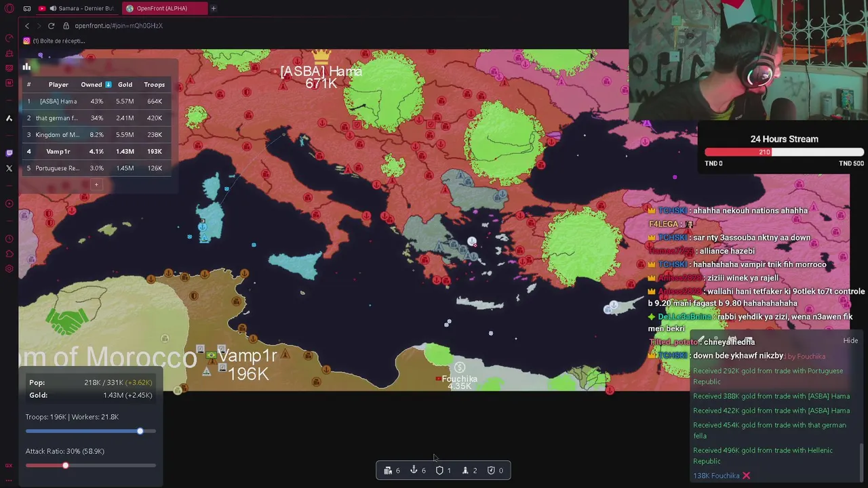Toggle the leaderboard bar-chart icon
The height and width of the screenshot is (488, 868).
26,66
